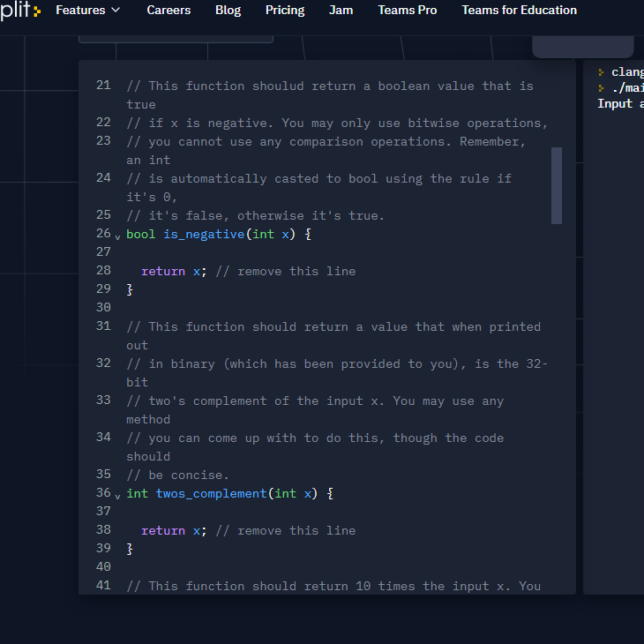
Task: Collapse the twos_complement function fold arrow
Action: pos(118,494)
